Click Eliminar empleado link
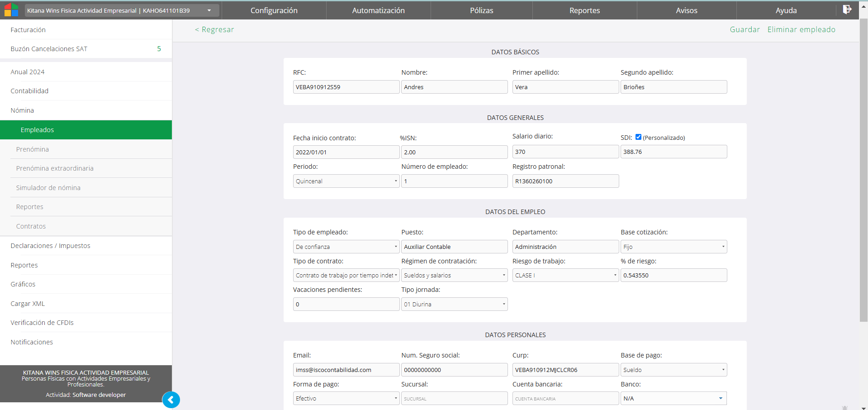The height and width of the screenshot is (410, 868). [x=801, y=29]
